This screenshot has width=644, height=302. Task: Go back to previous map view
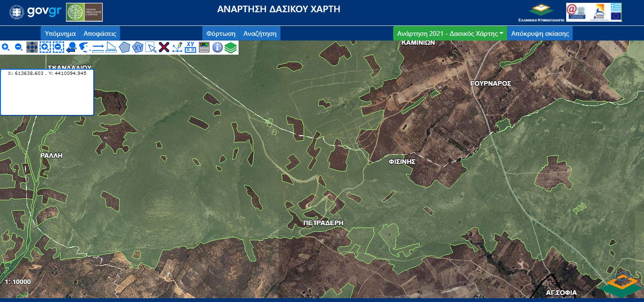tap(72, 47)
